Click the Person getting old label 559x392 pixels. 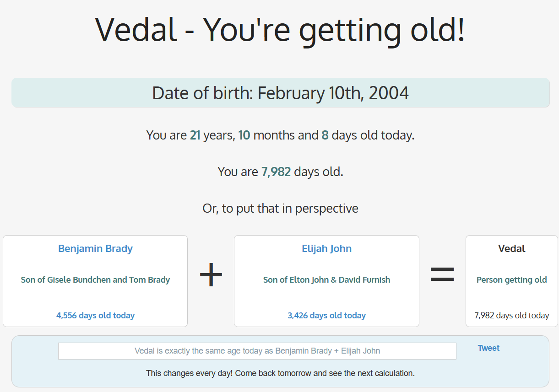pos(511,280)
